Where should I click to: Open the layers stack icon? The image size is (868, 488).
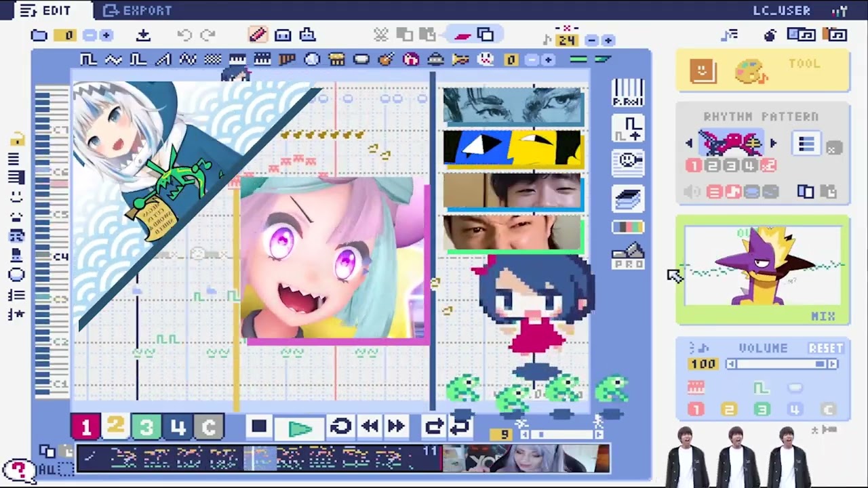pyautogui.click(x=628, y=199)
